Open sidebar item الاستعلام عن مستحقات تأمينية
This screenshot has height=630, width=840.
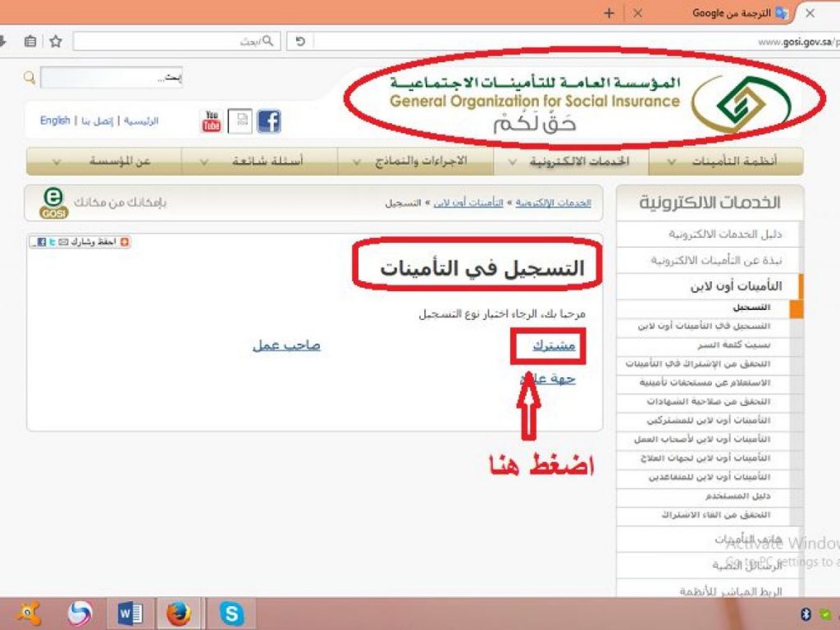coord(705,382)
